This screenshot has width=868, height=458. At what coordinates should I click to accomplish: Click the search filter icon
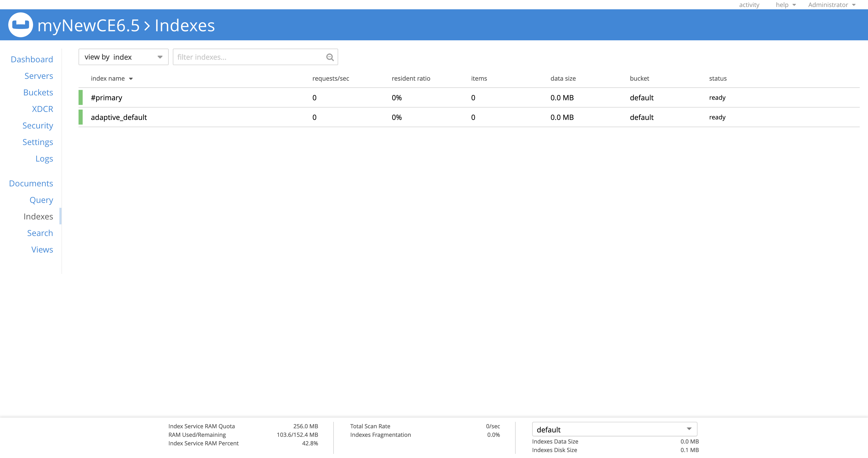pyautogui.click(x=330, y=57)
